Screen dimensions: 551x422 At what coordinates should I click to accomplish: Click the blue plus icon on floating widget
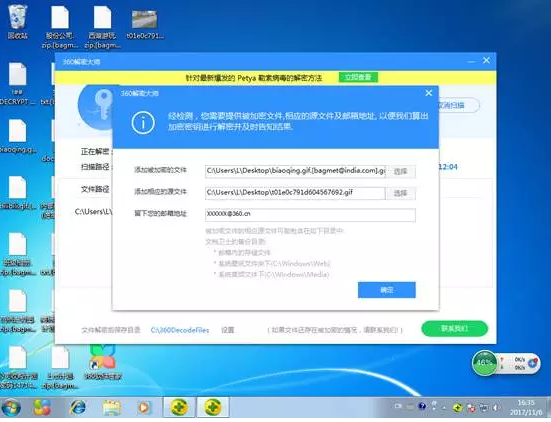533,363
